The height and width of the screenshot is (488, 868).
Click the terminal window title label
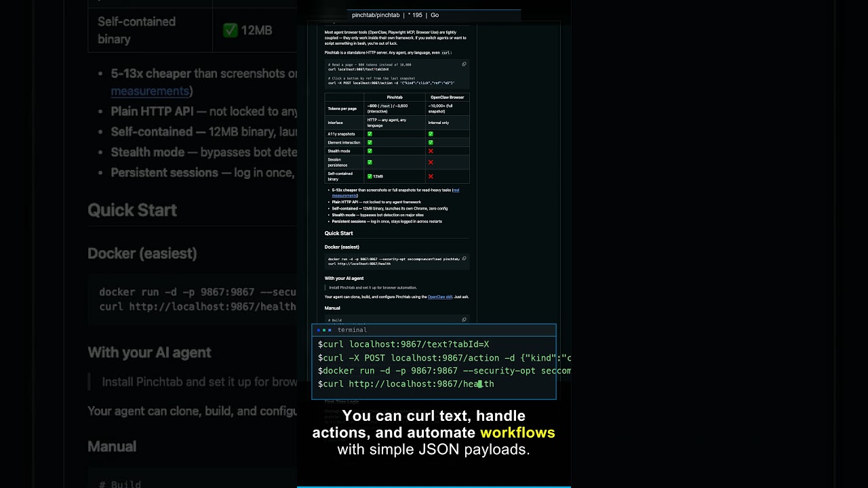352,330
